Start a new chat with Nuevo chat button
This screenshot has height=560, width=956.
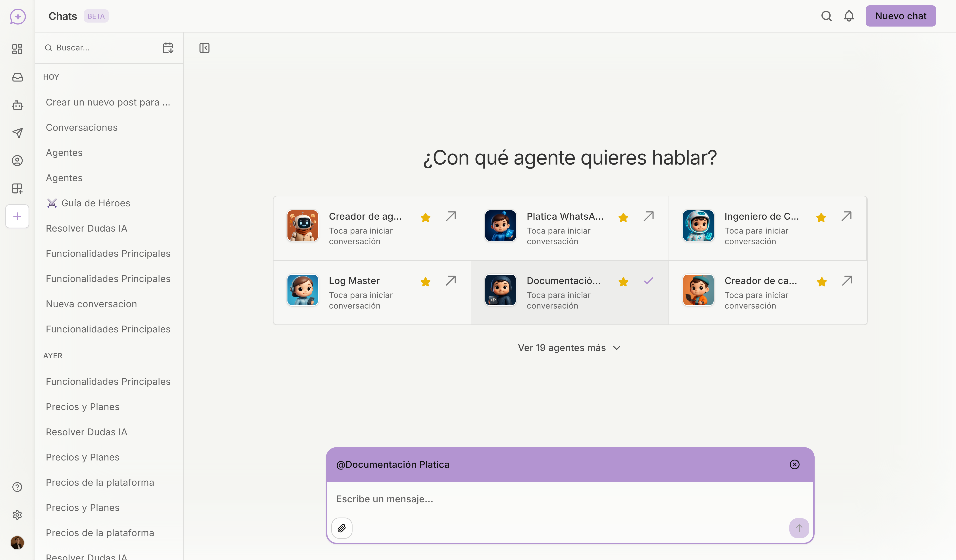coord(901,16)
